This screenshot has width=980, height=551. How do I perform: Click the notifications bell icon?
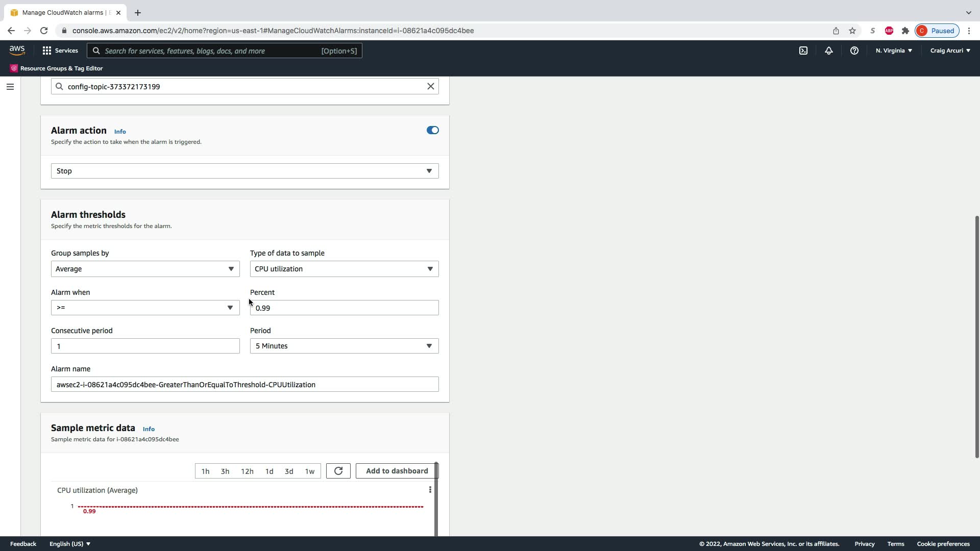(828, 51)
